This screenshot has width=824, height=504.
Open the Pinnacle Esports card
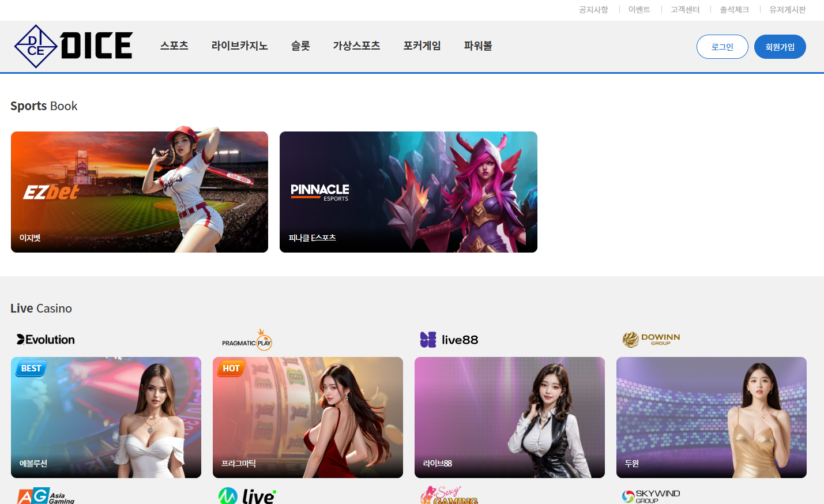[x=408, y=192]
